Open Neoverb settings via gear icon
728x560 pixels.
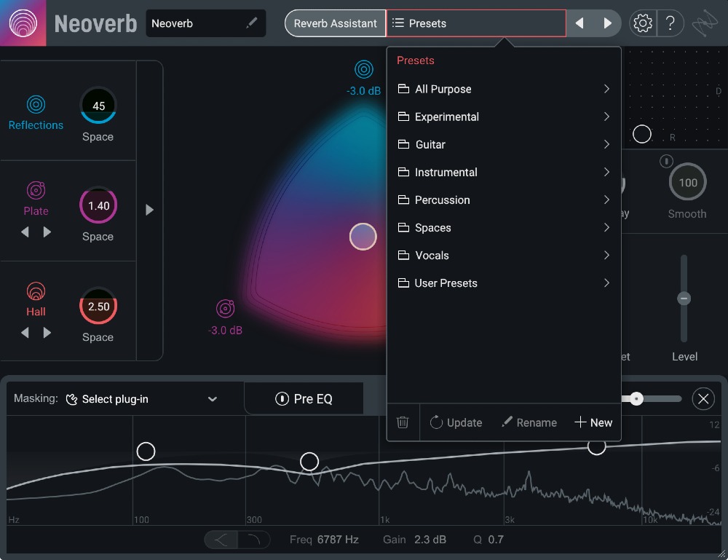point(642,23)
